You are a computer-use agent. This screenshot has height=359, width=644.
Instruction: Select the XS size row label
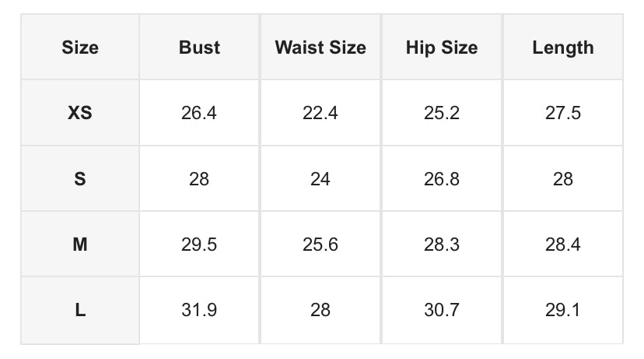80,113
